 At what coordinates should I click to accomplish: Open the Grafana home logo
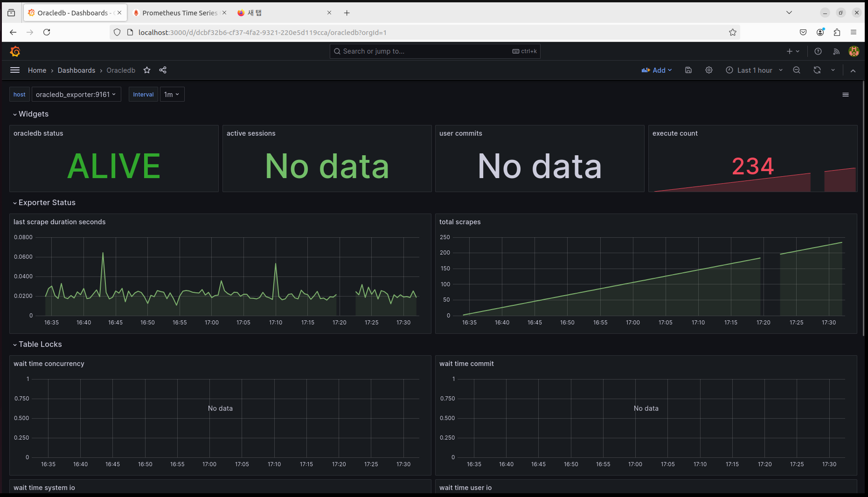[15, 51]
